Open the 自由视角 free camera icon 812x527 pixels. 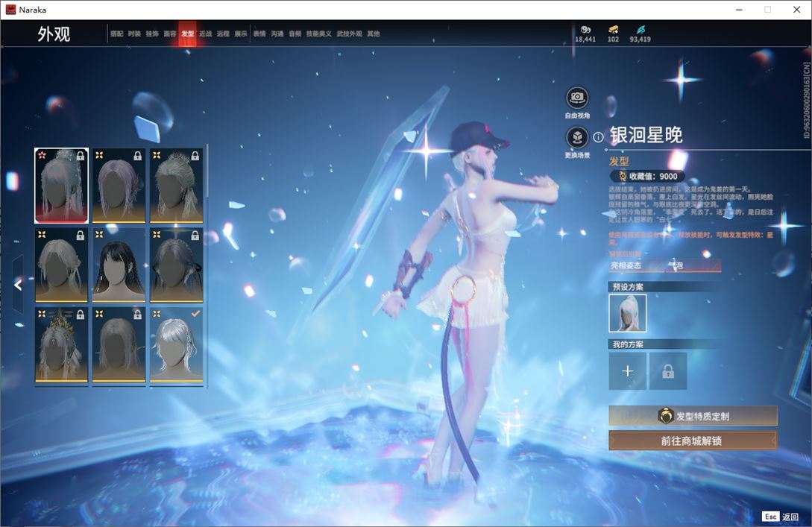577,98
